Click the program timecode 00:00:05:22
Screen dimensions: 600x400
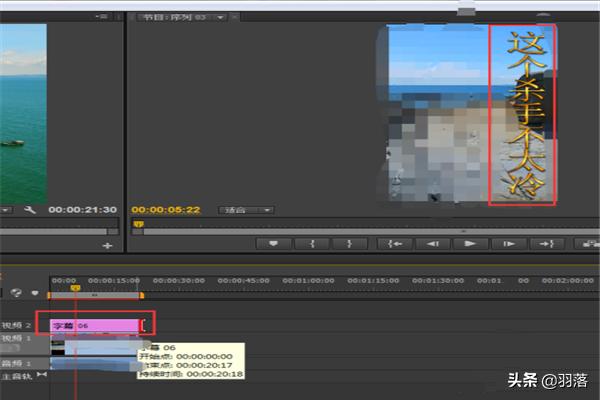click(166, 210)
